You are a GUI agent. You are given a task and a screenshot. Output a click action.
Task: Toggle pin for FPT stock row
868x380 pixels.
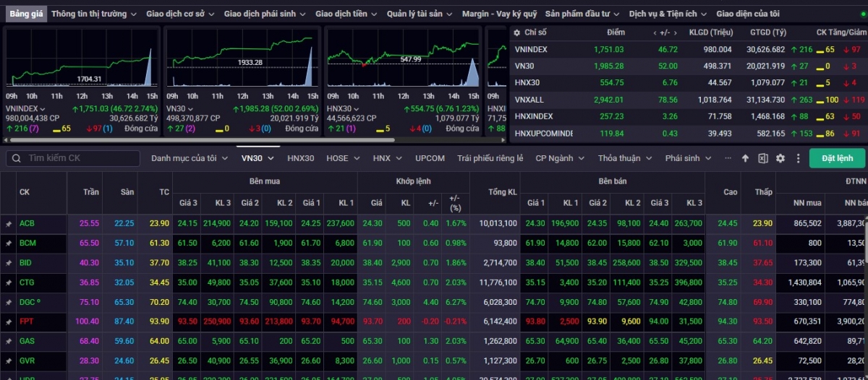[9, 321]
